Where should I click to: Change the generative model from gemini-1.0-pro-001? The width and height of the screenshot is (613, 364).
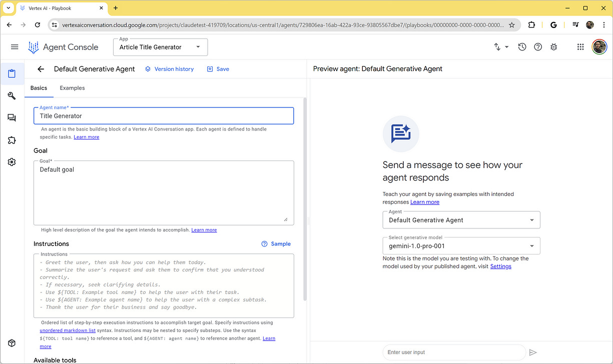tap(460, 245)
